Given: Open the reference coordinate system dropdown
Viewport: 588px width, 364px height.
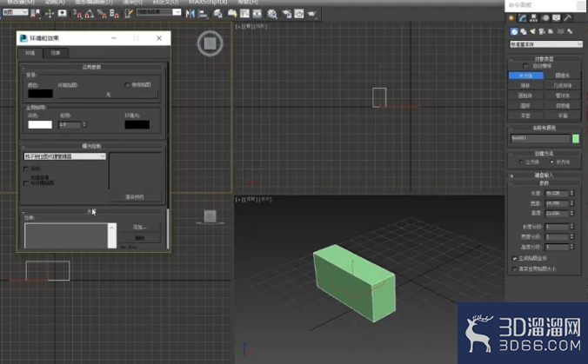Looking at the screenshot, I should [15, 12].
